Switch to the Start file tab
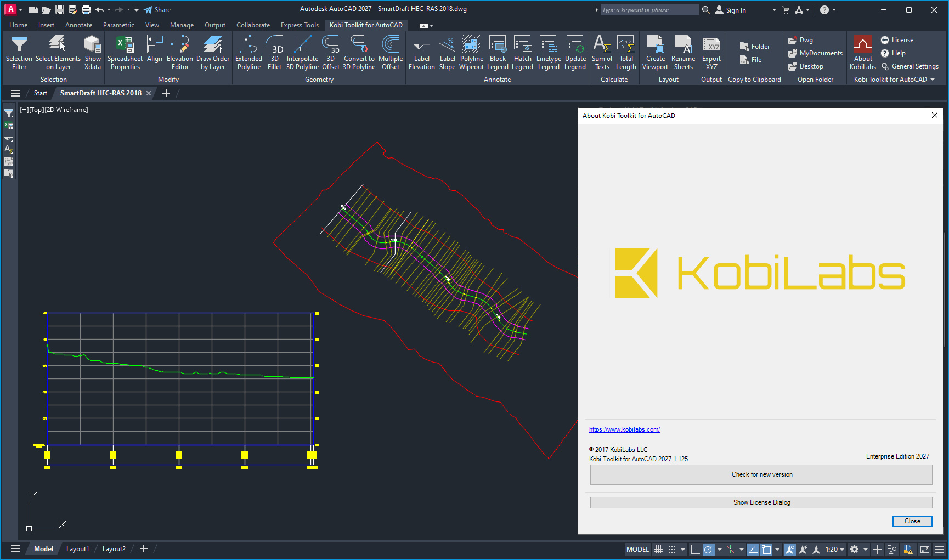This screenshot has height=560, width=949. point(41,93)
